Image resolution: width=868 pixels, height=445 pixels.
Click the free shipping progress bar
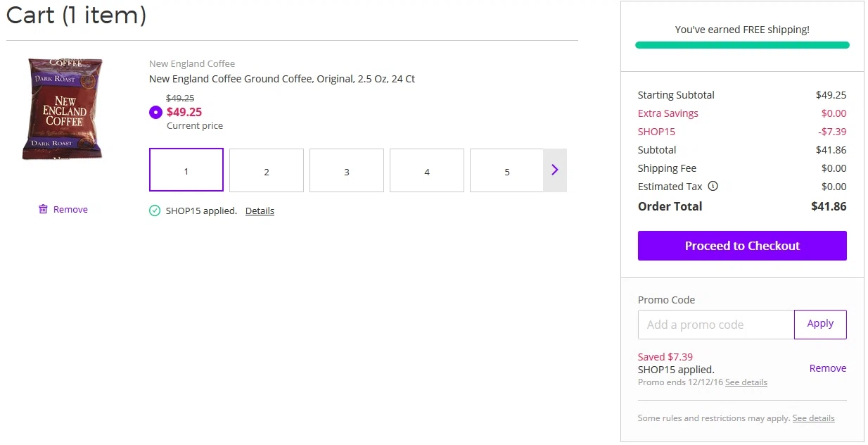tap(742, 45)
